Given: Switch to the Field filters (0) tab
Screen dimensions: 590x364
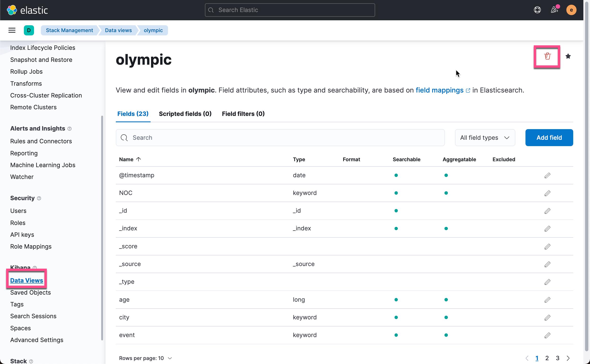Looking at the screenshot, I should [x=243, y=114].
